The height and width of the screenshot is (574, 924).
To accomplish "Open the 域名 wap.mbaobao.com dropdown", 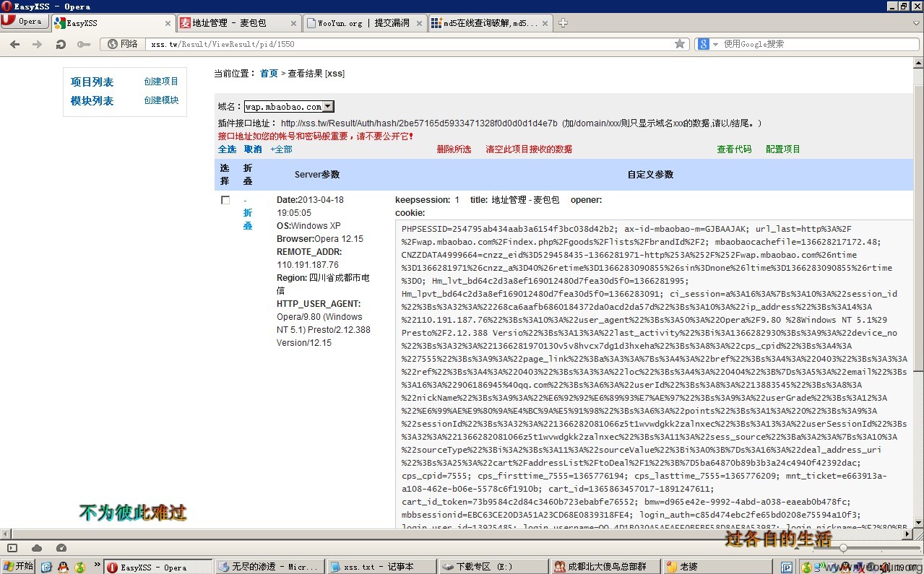I will pyautogui.click(x=289, y=107).
